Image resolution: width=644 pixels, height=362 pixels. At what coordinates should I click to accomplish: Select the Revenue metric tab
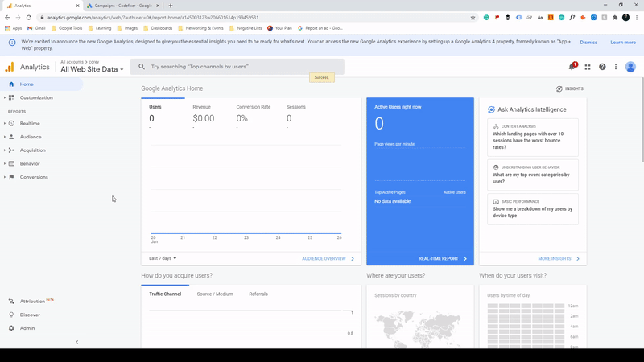(x=202, y=107)
